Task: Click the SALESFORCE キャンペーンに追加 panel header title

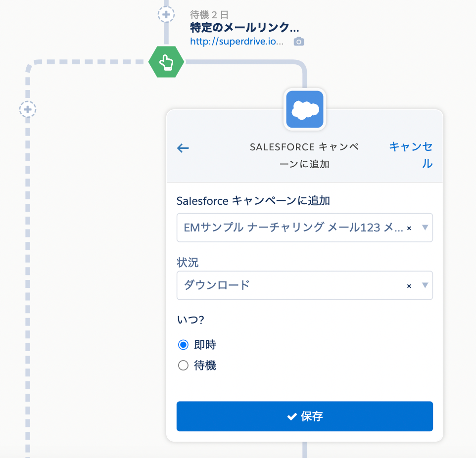Action: [x=304, y=155]
